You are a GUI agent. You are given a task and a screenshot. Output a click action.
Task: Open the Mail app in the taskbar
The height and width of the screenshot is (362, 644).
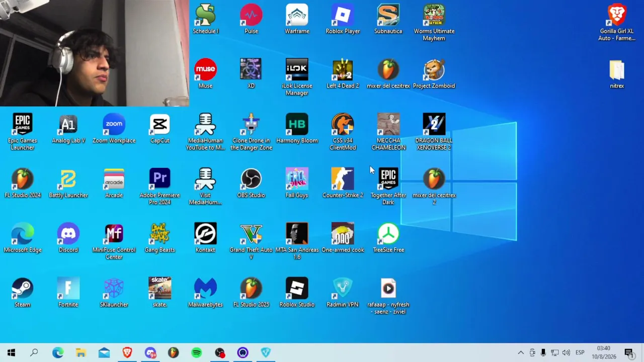click(104, 352)
